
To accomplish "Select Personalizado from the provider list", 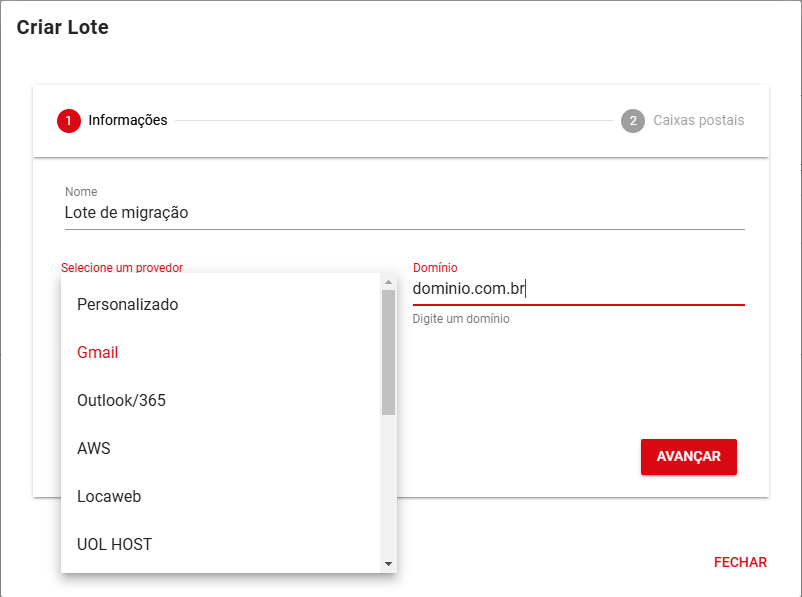I will (128, 304).
